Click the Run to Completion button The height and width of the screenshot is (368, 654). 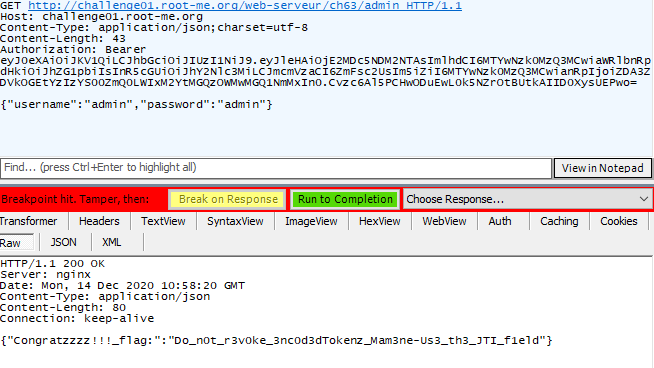click(345, 199)
